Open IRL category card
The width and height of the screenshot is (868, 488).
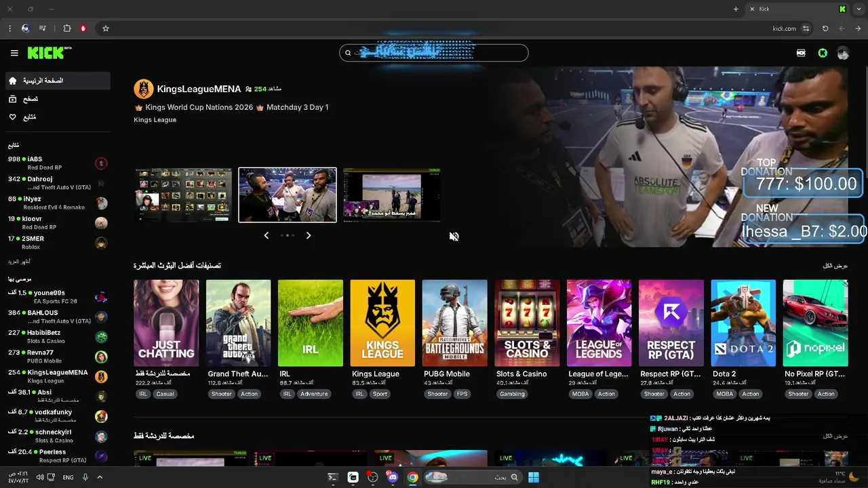[310, 323]
